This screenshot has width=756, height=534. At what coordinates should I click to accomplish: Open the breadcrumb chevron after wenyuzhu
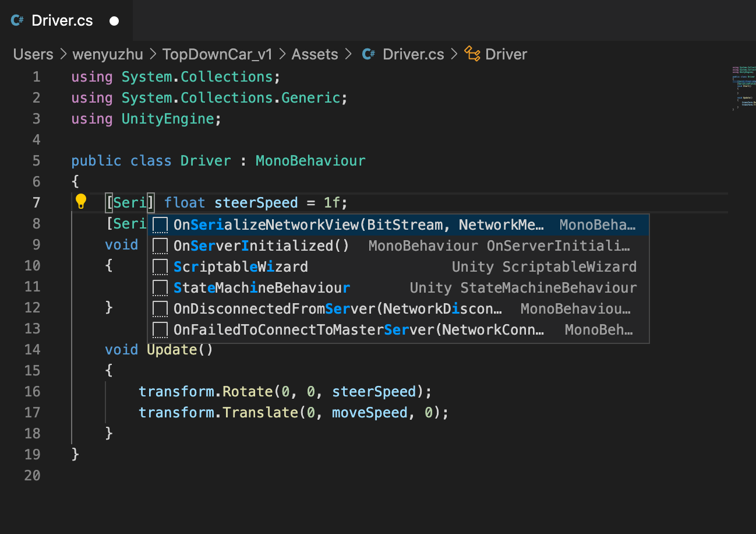(154, 54)
